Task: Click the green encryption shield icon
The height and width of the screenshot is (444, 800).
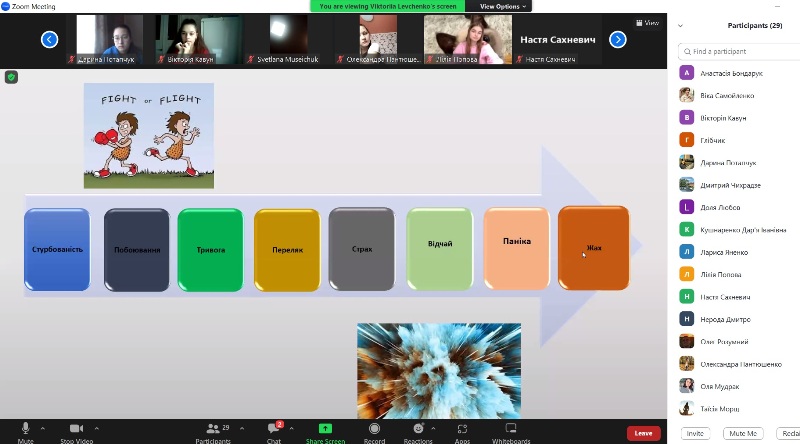Action: point(11,77)
